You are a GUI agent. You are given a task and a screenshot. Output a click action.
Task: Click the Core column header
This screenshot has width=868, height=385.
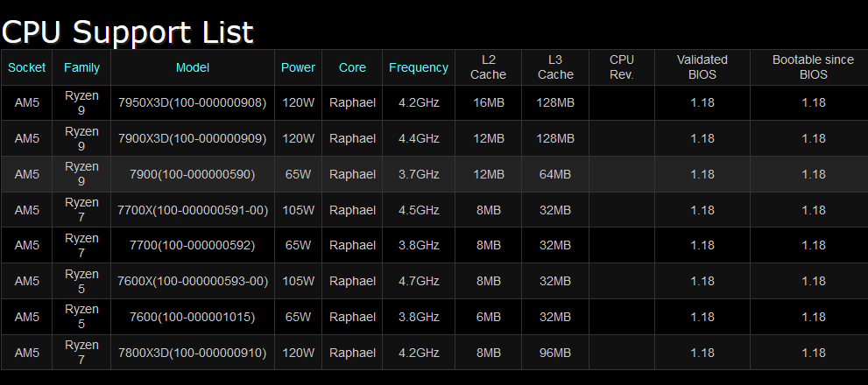click(x=352, y=67)
